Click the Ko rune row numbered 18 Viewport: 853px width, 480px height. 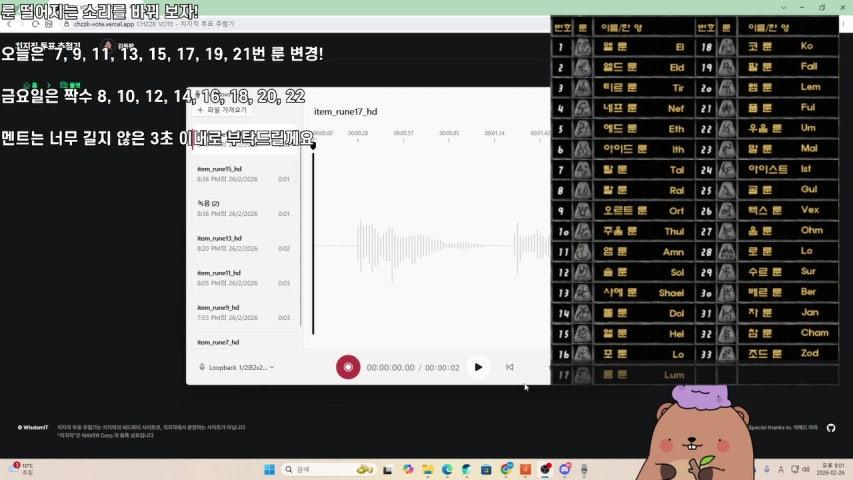(x=767, y=47)
